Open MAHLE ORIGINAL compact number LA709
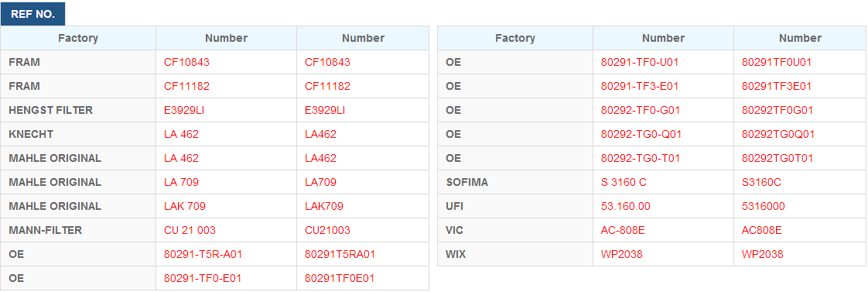The height and width of the screenshot is (292, 868). pos(320,182)
